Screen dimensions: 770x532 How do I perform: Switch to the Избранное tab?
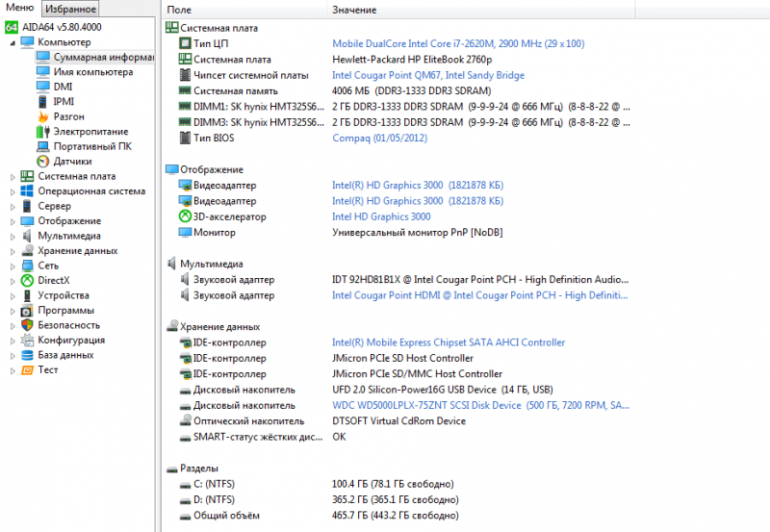(x=70, y=9)
